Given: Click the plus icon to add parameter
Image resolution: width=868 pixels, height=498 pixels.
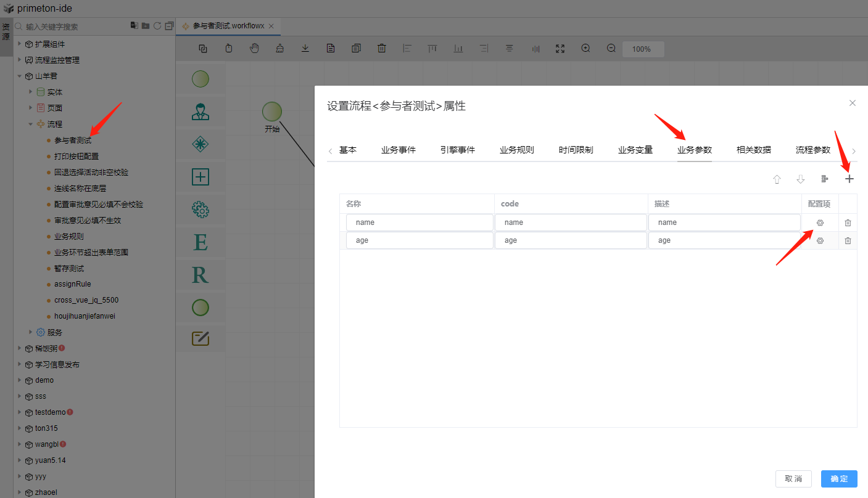Looking at the screenshot, I should pyautogui.click(x=849, y=179).
